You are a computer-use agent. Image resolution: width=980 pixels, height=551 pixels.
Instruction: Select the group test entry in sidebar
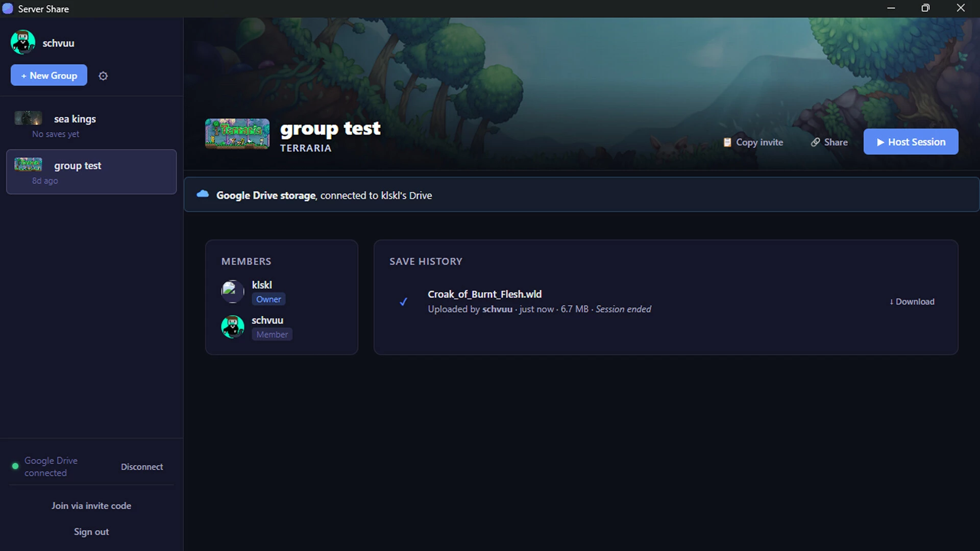click(x=91, y=172)
